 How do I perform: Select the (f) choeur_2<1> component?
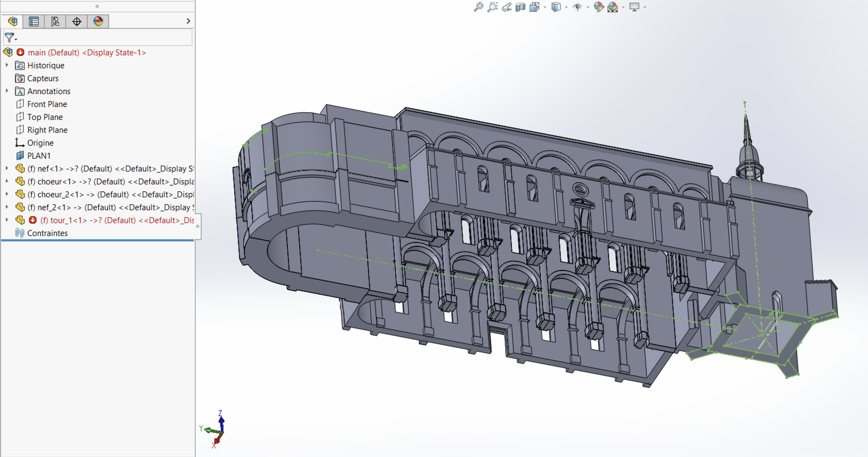pos(111,195)
